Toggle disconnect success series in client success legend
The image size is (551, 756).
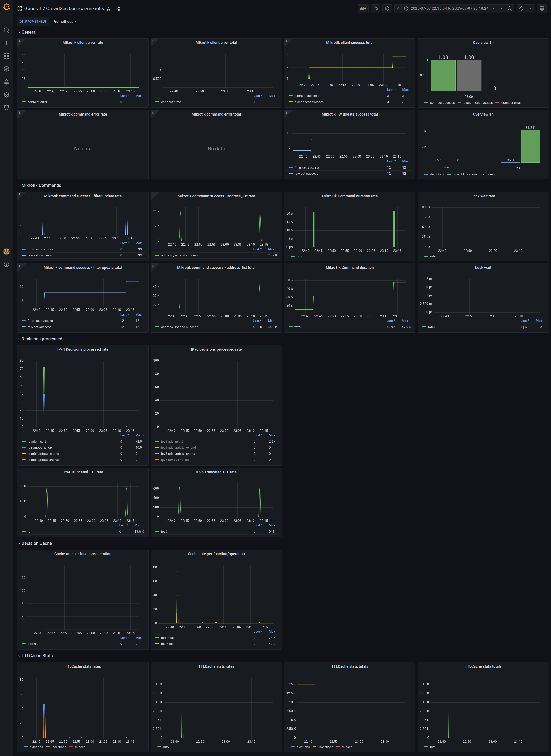click(x=309, y=102)
